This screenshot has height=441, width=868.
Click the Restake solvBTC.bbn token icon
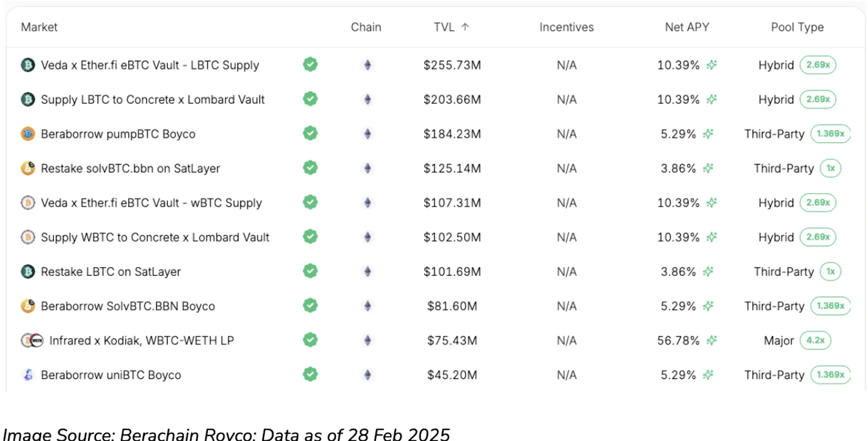pyautogui.click(x=28, y=168)
